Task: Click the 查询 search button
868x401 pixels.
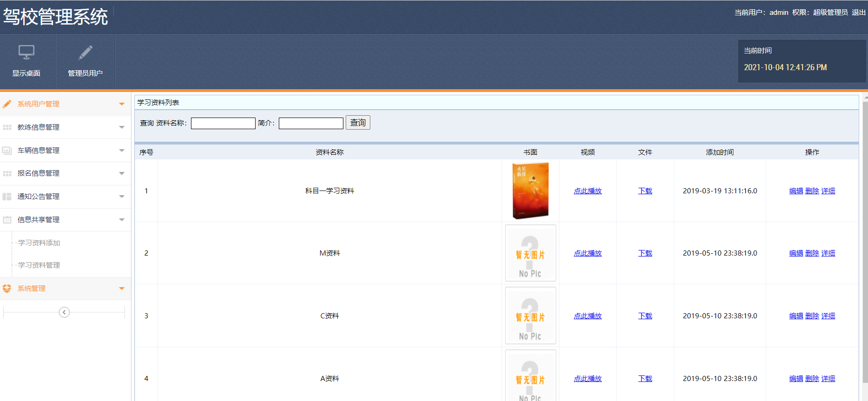Action: click(358, 123)
